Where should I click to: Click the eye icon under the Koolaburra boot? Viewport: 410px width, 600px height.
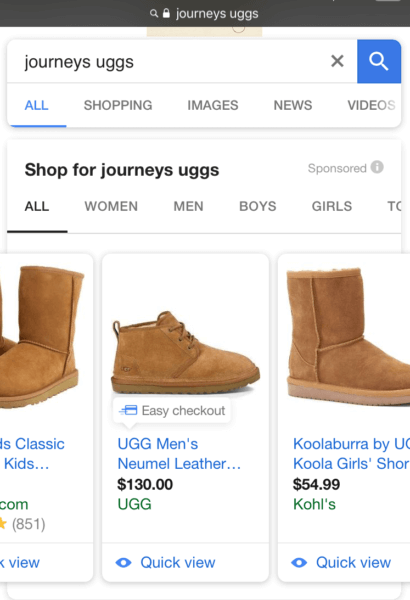click(x=299, y=563)
